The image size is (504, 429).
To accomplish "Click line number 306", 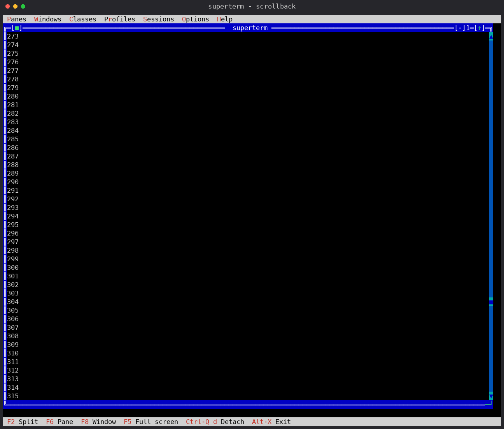I will coord(13,319).
